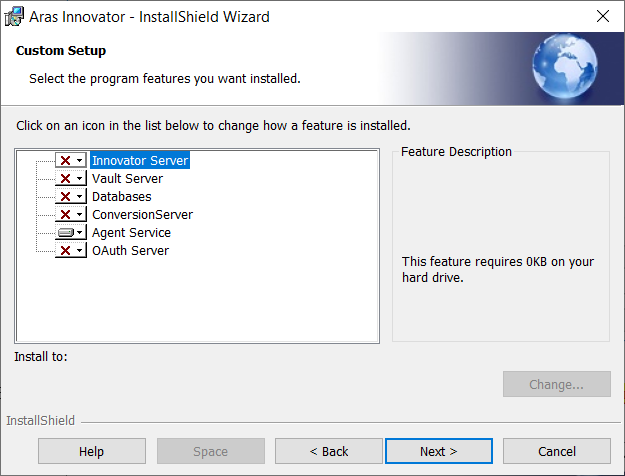Go back with the < Back button

(329, 451)
